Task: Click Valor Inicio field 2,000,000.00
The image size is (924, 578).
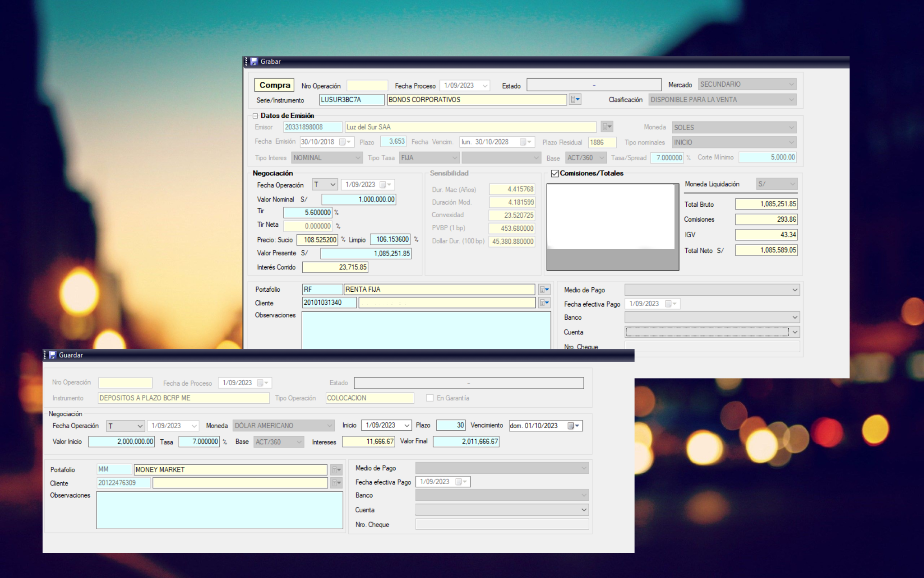Action: [121, 441]
